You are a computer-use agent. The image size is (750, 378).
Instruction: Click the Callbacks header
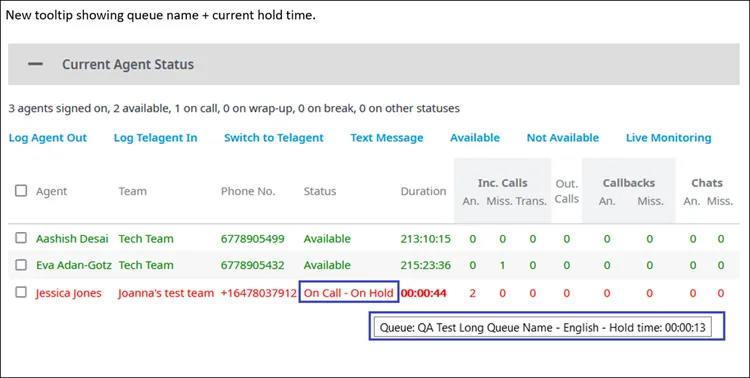pos(629,183)
